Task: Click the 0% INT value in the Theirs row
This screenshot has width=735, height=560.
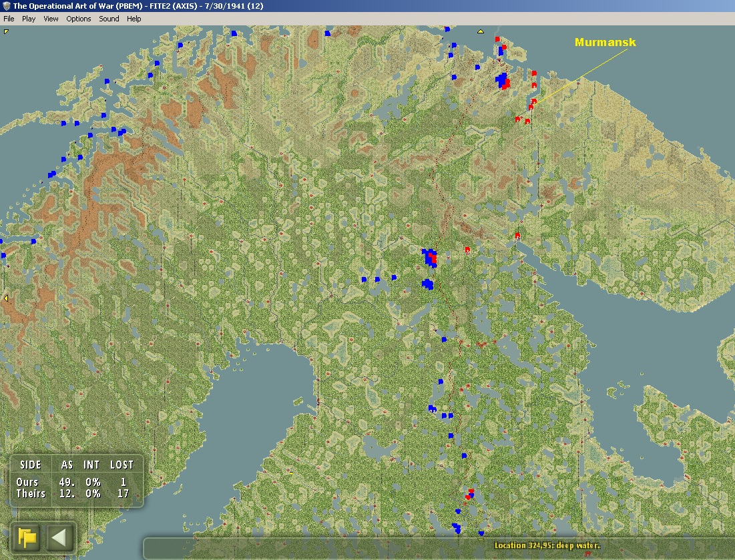Action: [x=93, y=493]
